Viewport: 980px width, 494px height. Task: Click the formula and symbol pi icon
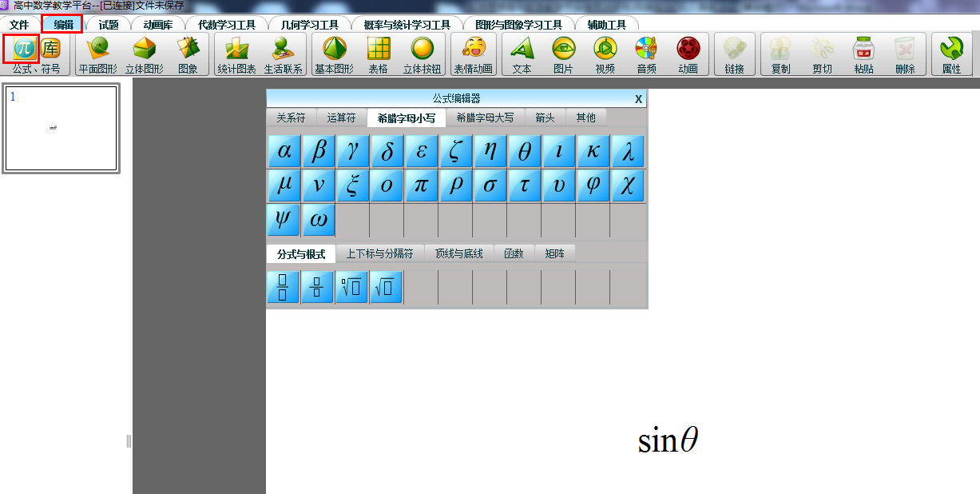tap(22, 49)
